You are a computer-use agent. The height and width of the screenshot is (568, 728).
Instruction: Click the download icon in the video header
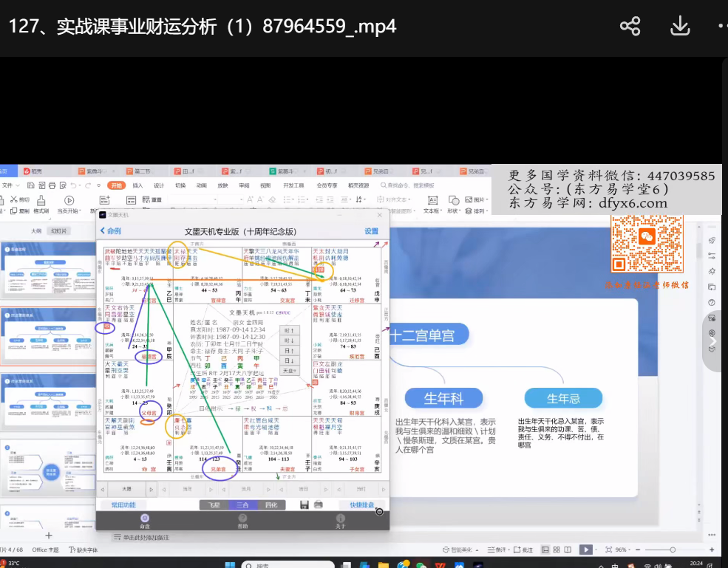point(679,27)
